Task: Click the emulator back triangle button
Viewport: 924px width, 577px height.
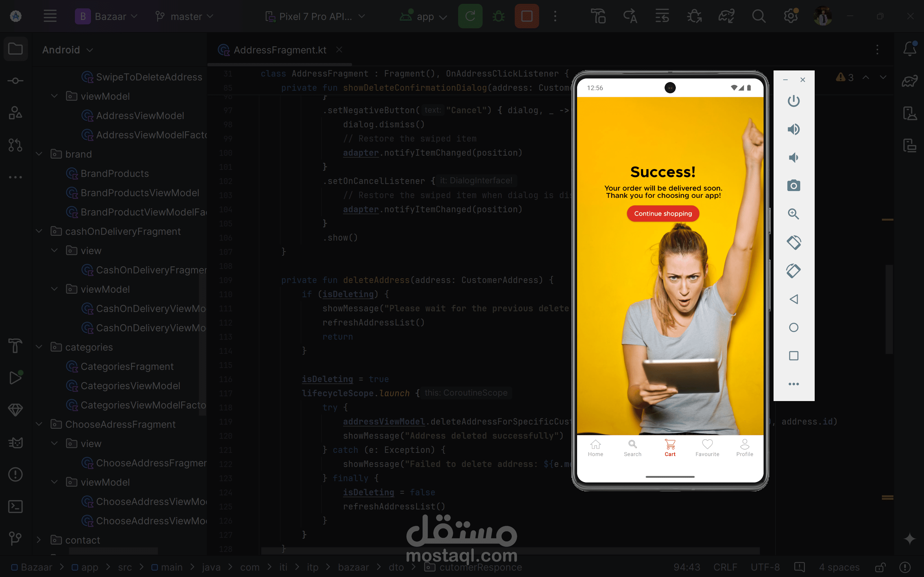Action: (x=793, y=299)
